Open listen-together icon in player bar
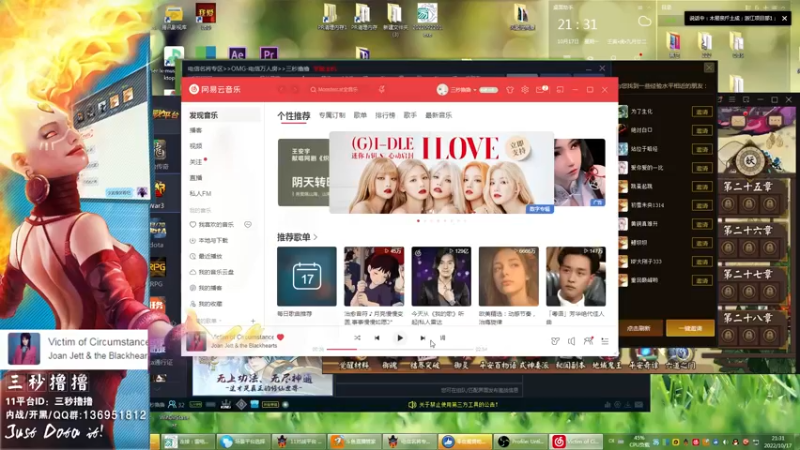 pos(588,341)
